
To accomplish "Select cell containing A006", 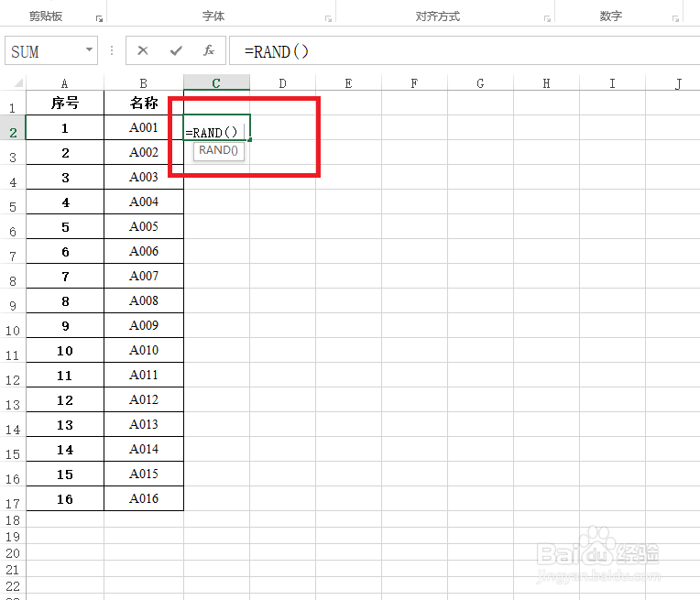I will click(x=144, y=251).
